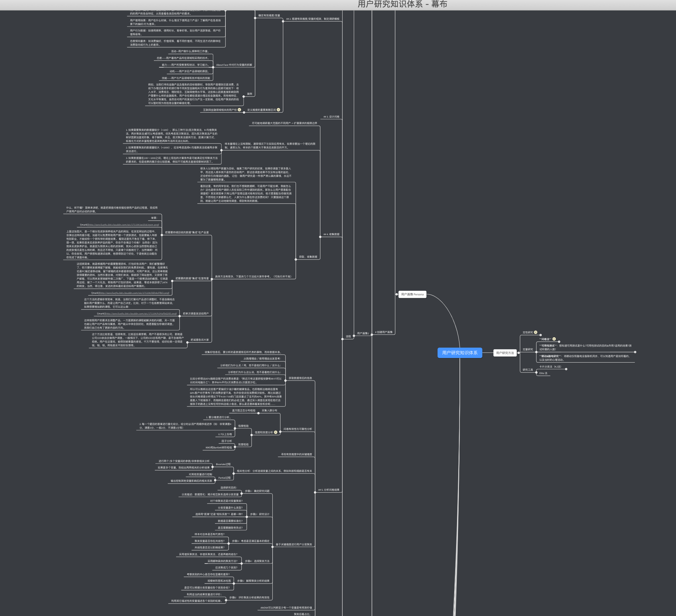
Task: Collapse the 研究工具 branch
Action: click(x=537, y=373)
